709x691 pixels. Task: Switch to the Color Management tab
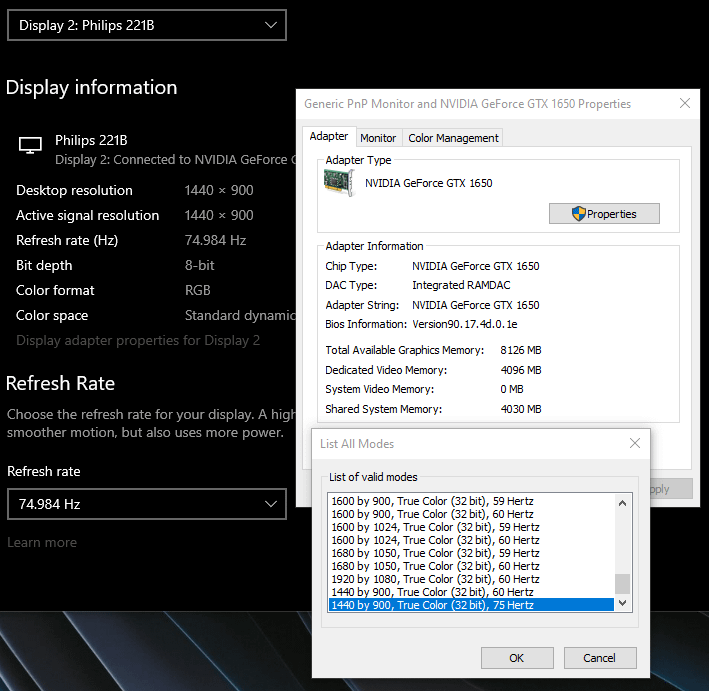453,138
